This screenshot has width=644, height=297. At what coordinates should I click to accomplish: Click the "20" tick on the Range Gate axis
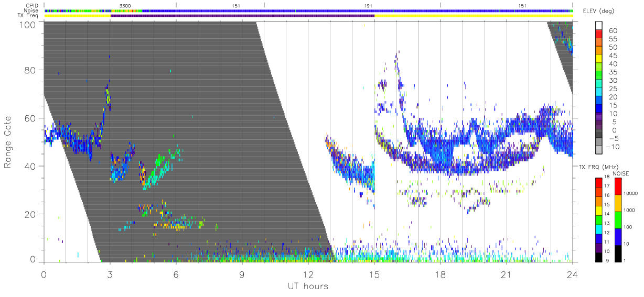point(30,214)
